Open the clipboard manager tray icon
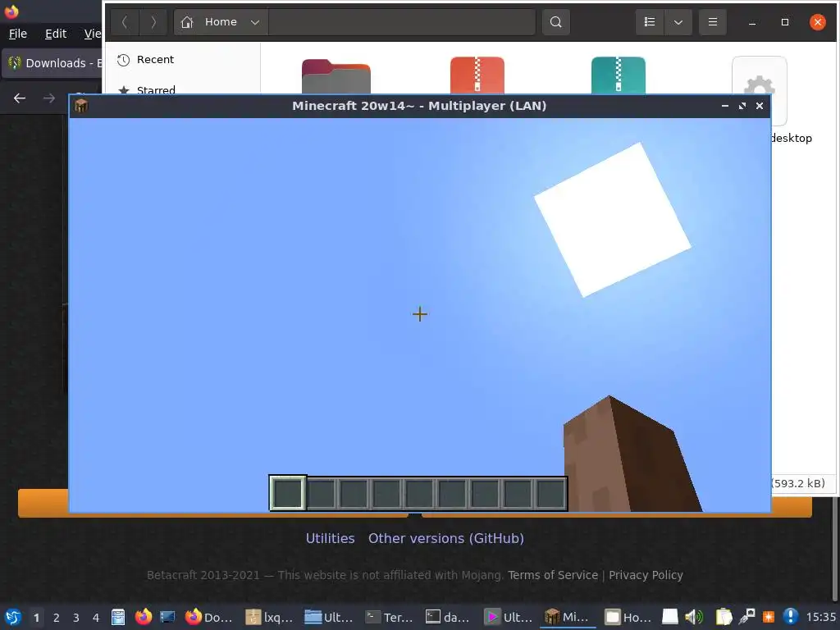The height and width of the screenshot is (630, 840). tap(724, 617)
